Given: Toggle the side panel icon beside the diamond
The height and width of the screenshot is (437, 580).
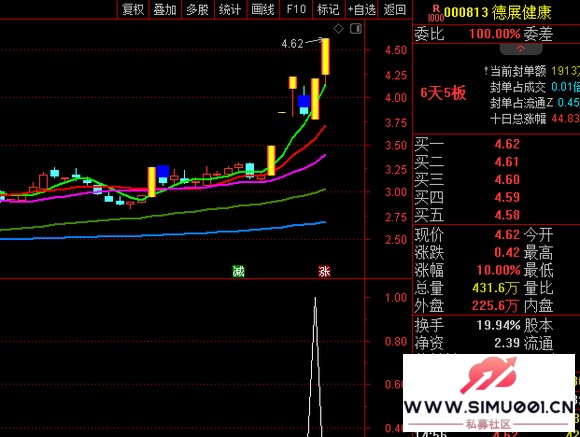Looking at the screenshot, I should point(356,28).
